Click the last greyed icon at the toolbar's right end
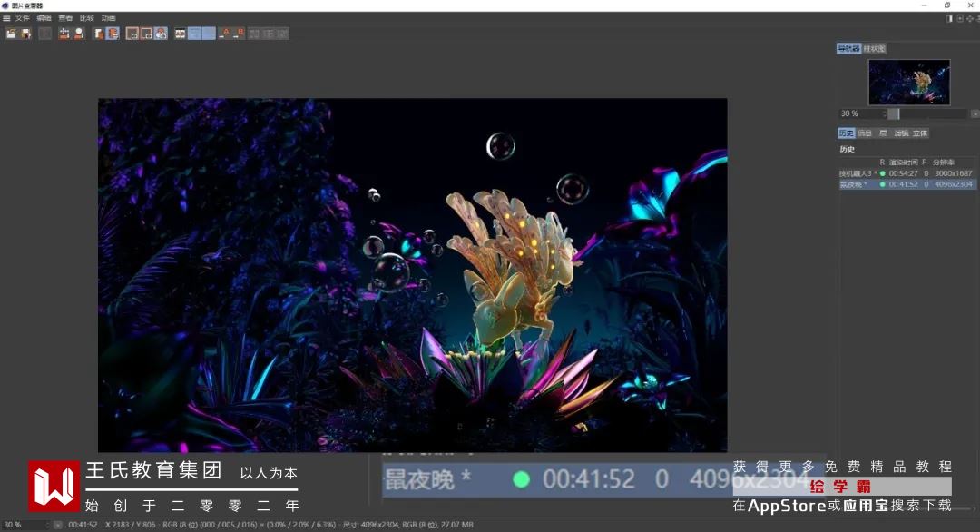Image resolution: width=980 pixels, height=532 pixels. 282,33
